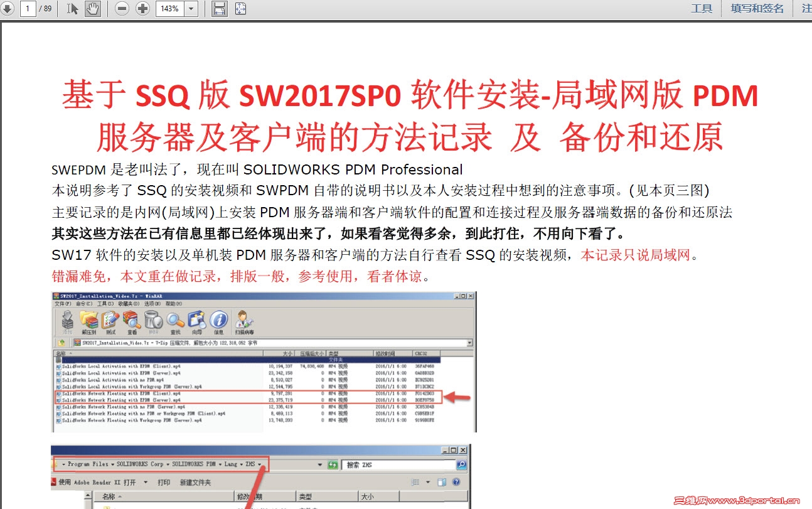Click 向导 wizard icon in WinRAR screenshot
Image resolution: width=812 pixels, height=509 pixels.
click(x=197, y=323)
